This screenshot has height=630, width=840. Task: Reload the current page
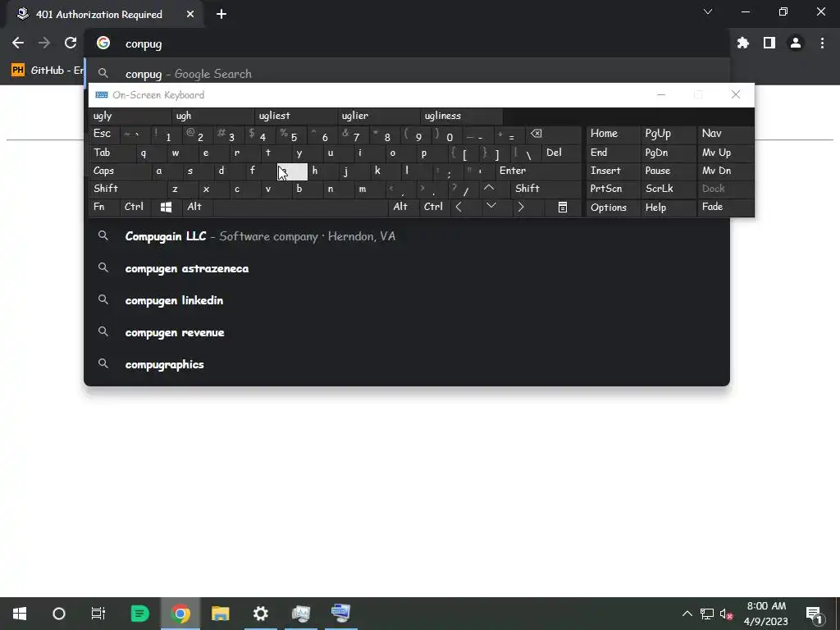click(71, 43)
